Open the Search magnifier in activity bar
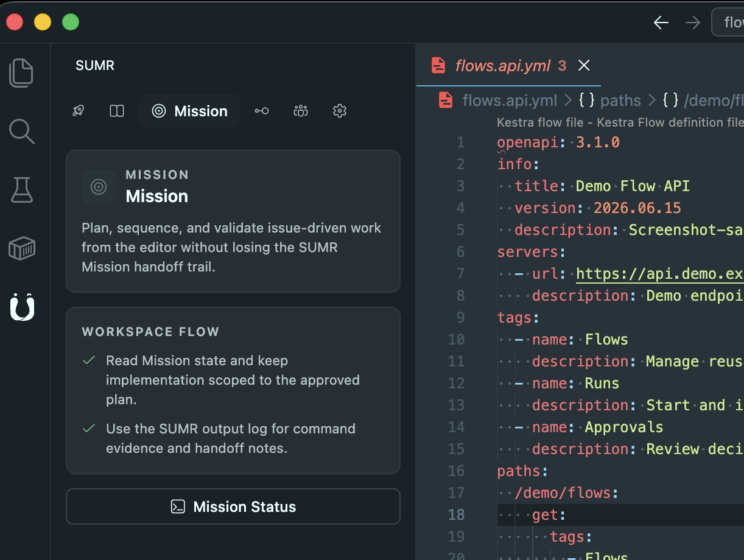Viewport: 744px width, 560px height. [21, 131]
